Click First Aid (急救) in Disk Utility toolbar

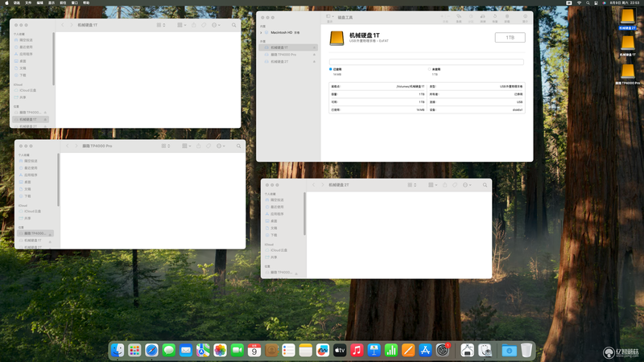(x=459, y=18)
